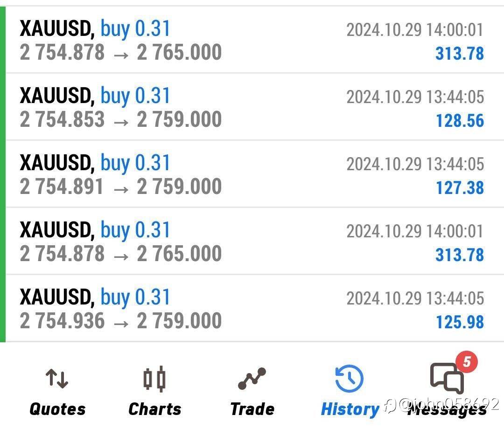Image resolution: width=504 pixels, height=429 pixels.
Task: Go to the Charts tab label
Action: (x=154, y=409)
